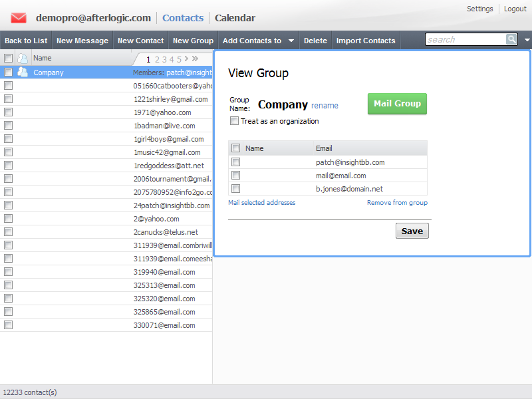Jump to last page double-arrow
The image size is (532, 399).
195,59
